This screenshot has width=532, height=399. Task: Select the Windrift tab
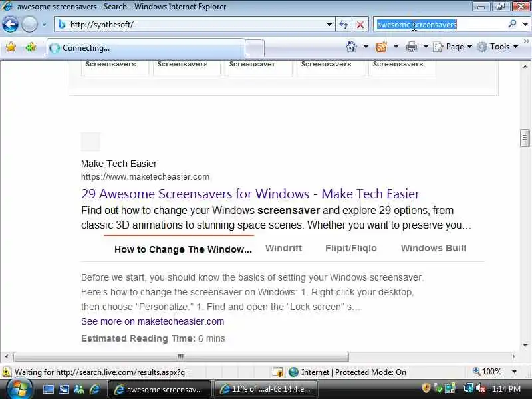coord(284,248)
